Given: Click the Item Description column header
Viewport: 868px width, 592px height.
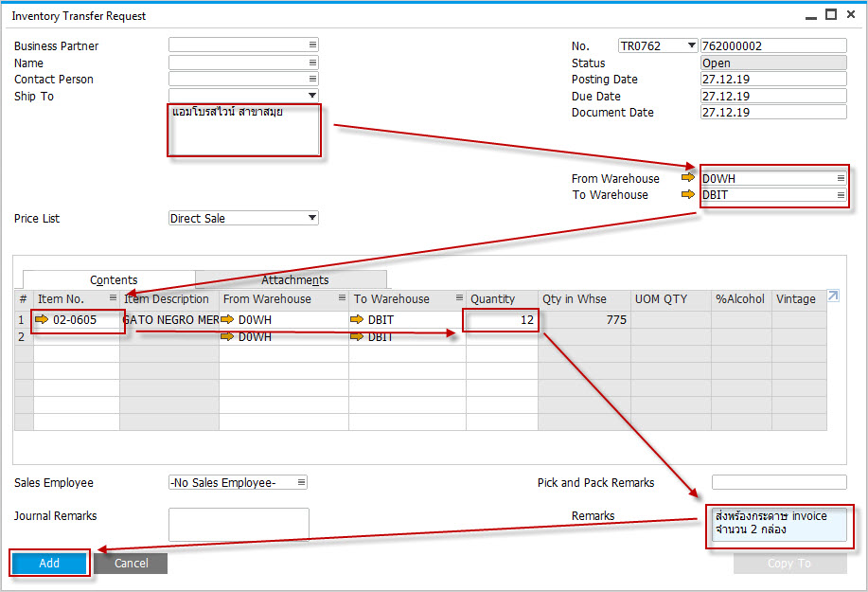Looking at the screenshot, I should (169, 299).
